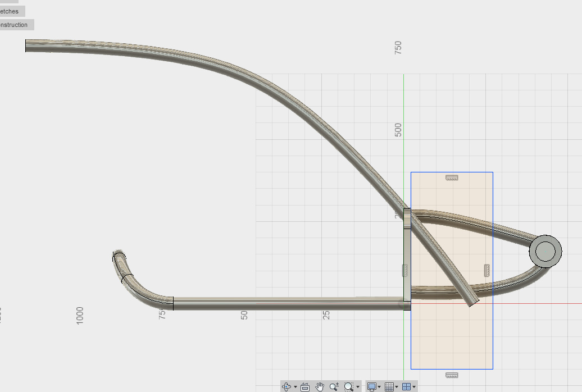
Task: Expand the Orbit tool dropdown arrow
Action: (295, 387)
